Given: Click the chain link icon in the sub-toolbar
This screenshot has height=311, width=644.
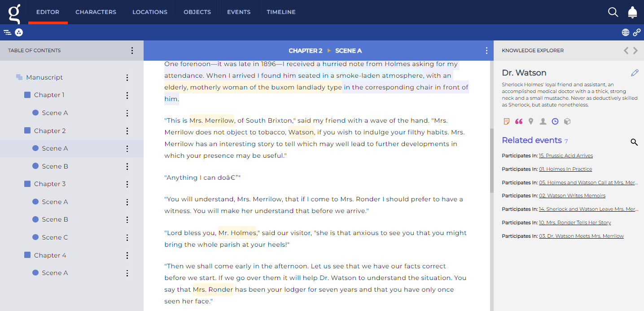Looking at the screenshot, I should (x=637, y=32).
